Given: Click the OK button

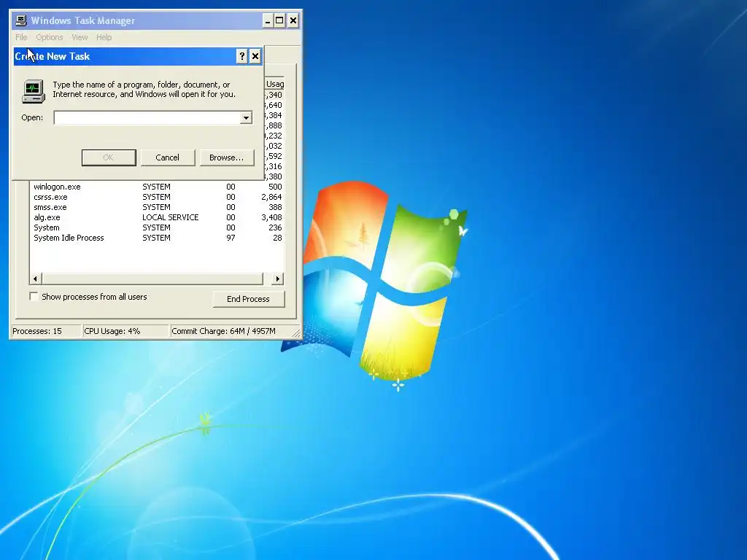Looking at the screenshot, I should (x=109, y=157).
